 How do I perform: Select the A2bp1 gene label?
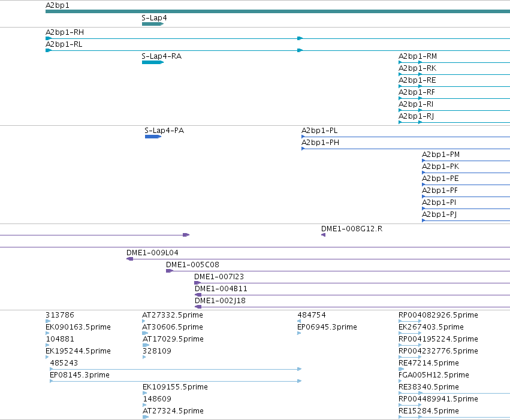click(x=58, y=5)
